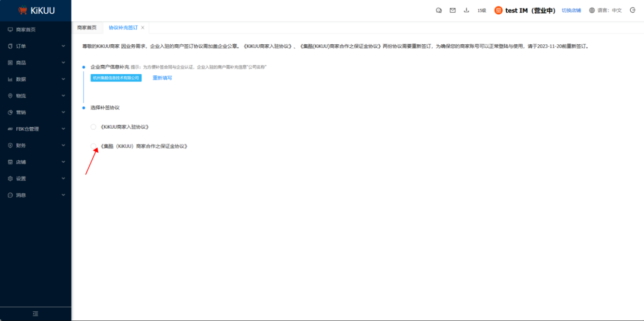Expand the FBK仓管理 menu chevron

pos(63,129)
